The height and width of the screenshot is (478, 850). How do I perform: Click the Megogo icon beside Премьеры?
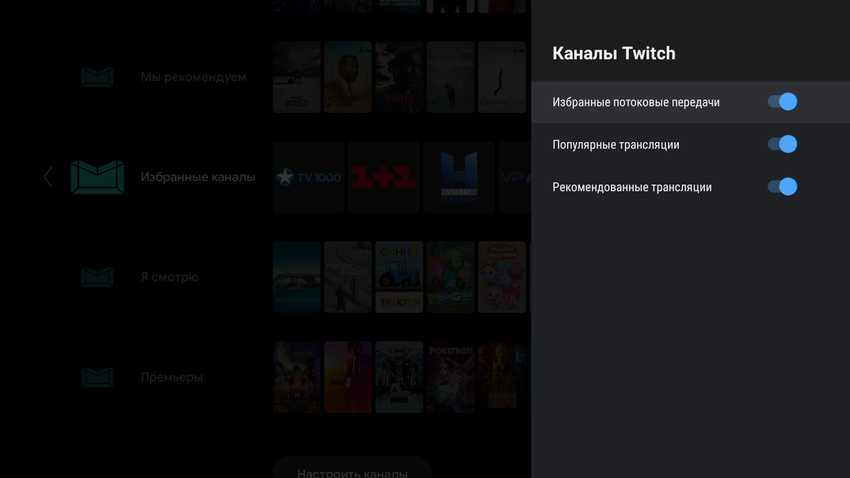97,377
